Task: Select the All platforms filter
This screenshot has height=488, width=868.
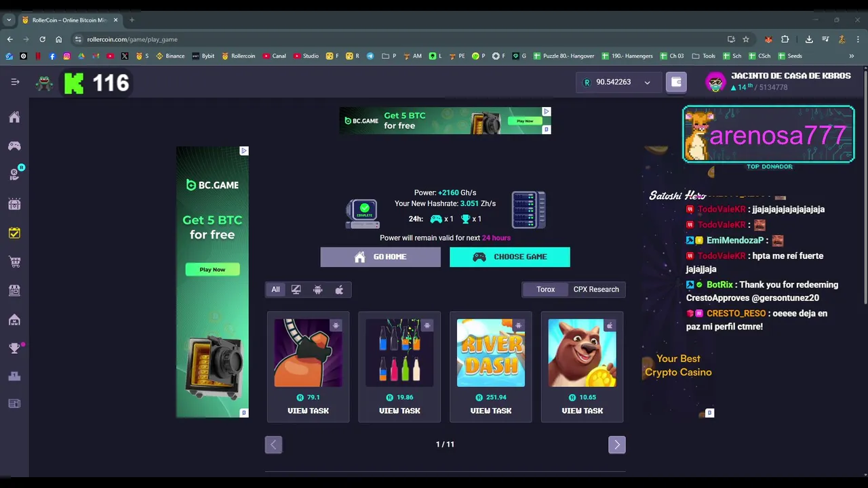Action: click(275, 289)
